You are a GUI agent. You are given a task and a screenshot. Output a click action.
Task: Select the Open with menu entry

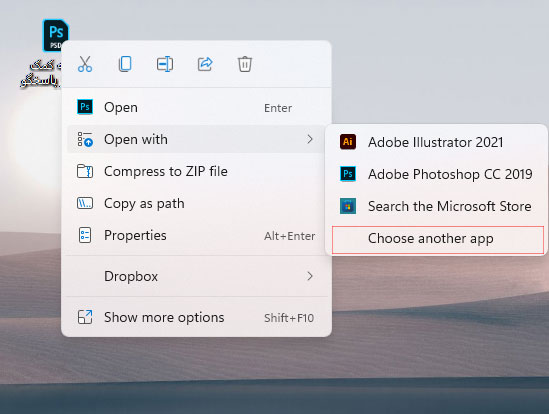pos(196,139)
